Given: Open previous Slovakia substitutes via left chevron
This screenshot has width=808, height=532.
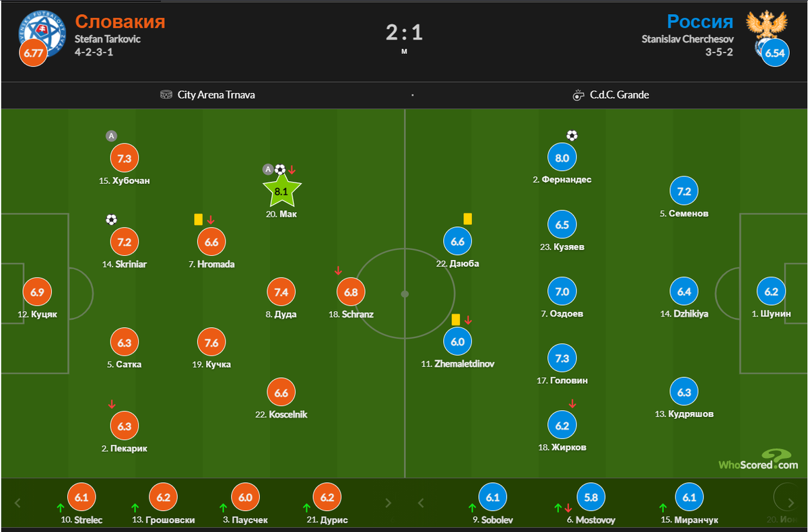Looking at the screenshot, I should click(17, 502).
